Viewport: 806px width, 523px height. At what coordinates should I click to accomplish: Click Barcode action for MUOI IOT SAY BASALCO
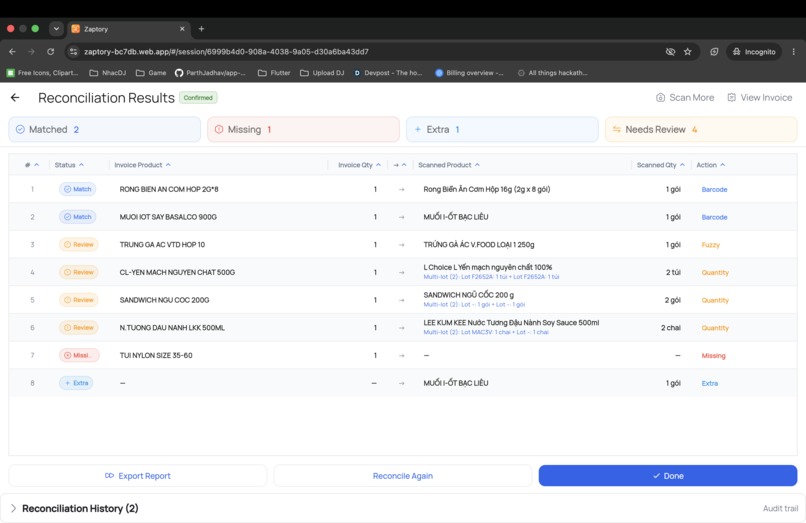pyautogui.click(x=715, y=218)
